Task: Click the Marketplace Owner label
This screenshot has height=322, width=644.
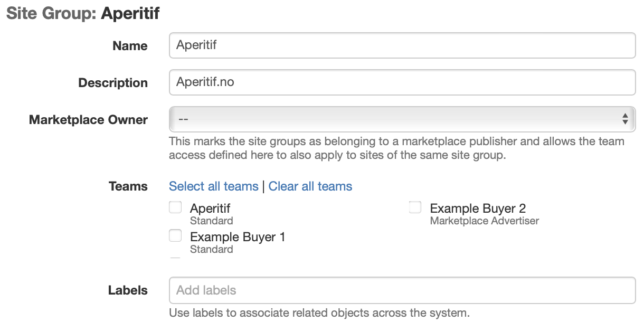Action: click(88, 120)
